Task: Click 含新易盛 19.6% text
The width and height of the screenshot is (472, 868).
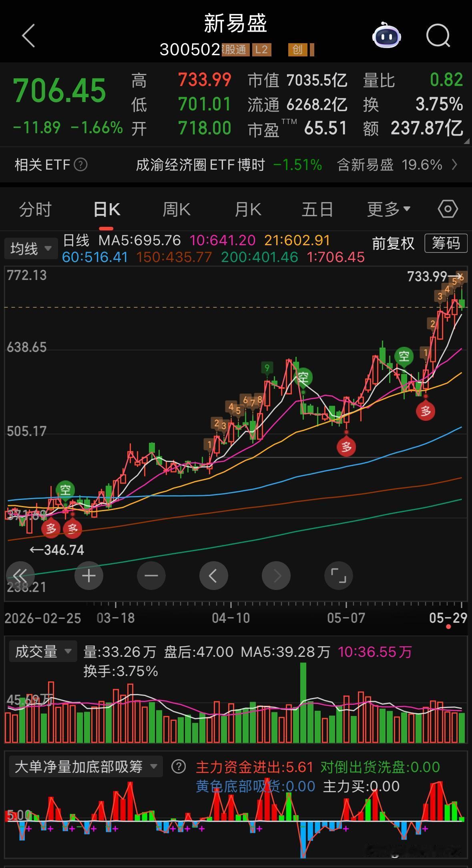Action: click(x=390, y=164)
